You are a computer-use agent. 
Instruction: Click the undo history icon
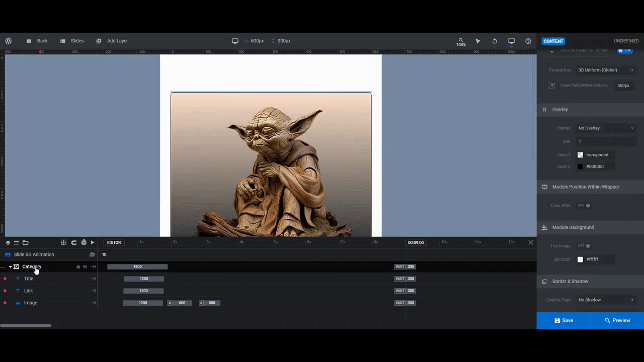(495, 41)
